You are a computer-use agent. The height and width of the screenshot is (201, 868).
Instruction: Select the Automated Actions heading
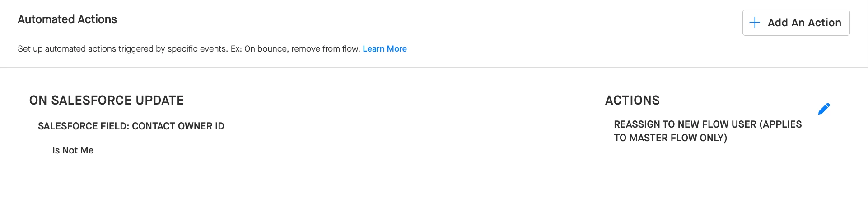click(67, 19)
